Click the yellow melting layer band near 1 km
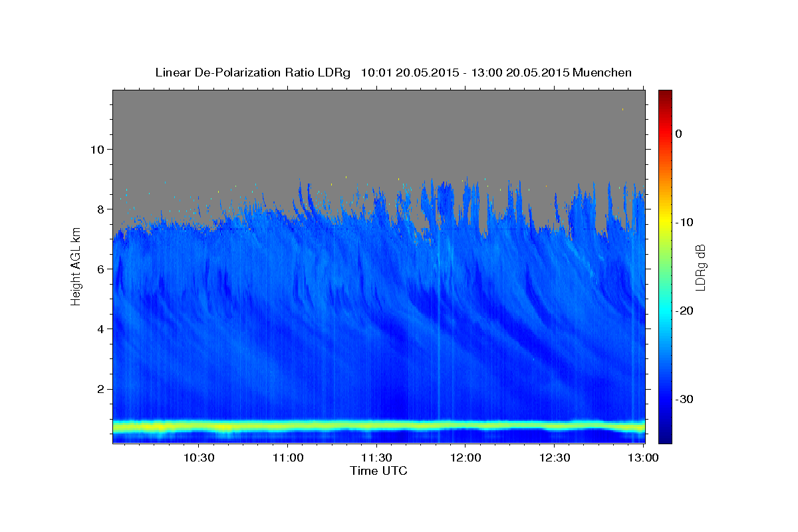 (378, 426)
